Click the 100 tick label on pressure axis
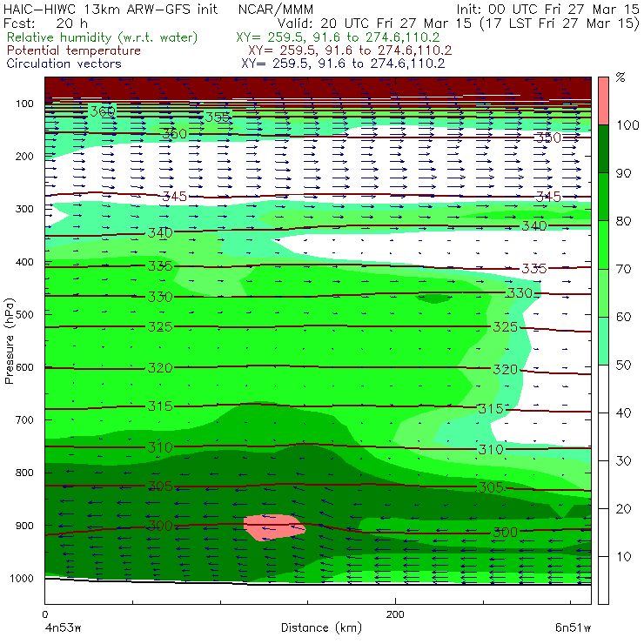Viewport: 644px width, 644px height. [24, 104]
